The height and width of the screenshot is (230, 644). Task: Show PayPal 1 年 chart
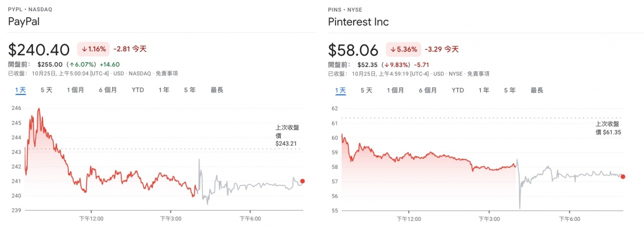pyautogui.click(x=164, y=90)
